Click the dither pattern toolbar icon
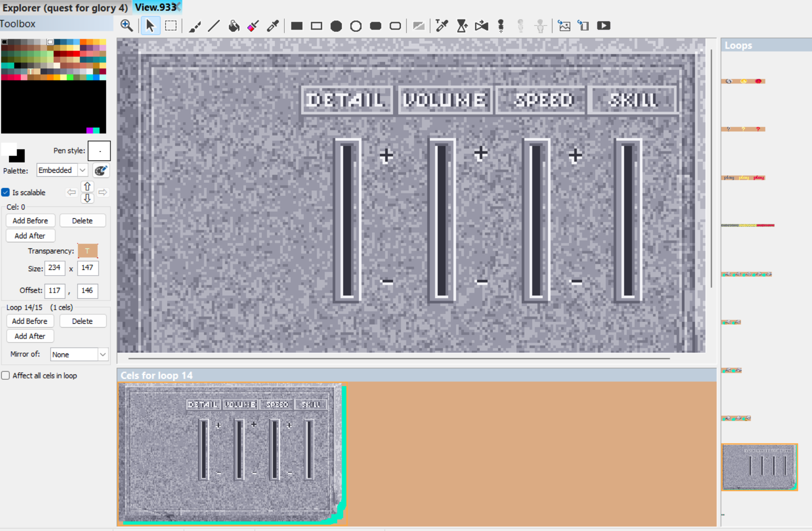The height and width of the screenshot is (531, 812). [419, 26]
